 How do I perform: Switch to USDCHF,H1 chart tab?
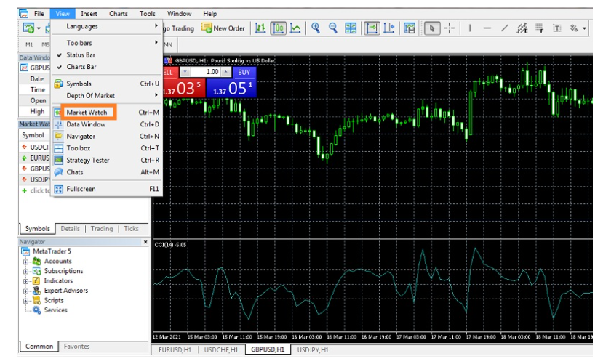point(221,350)
